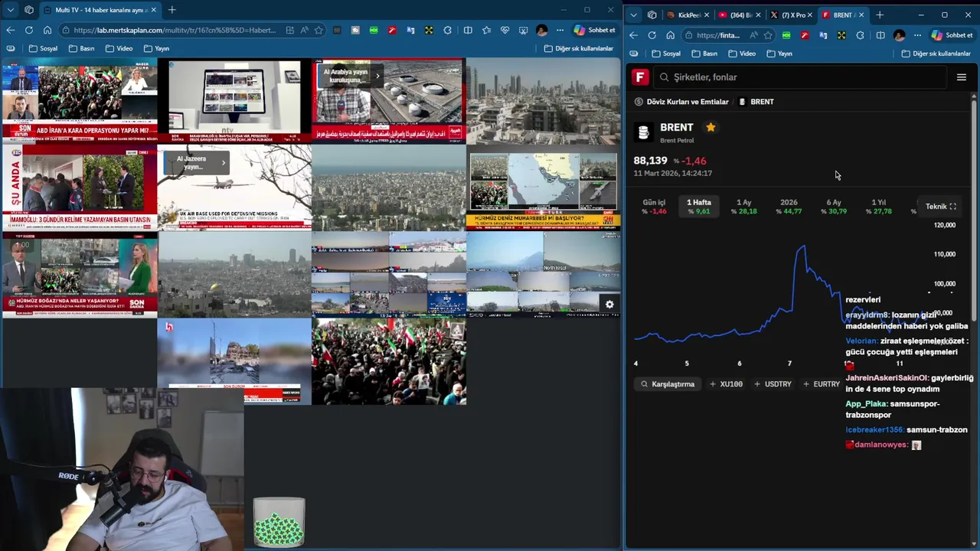Select the Gün içi time range
980x551 pixels.
(x=654, y=207)
